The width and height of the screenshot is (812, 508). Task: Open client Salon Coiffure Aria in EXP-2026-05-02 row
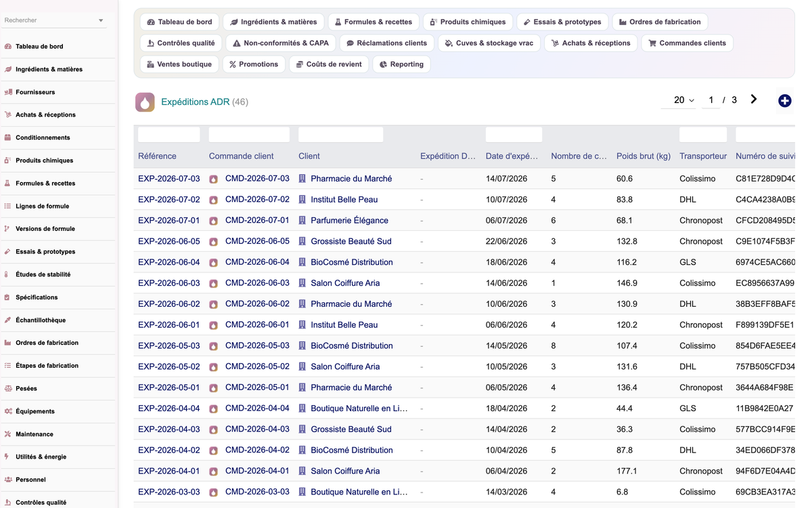pyautogui.click(x=345, y=367)
